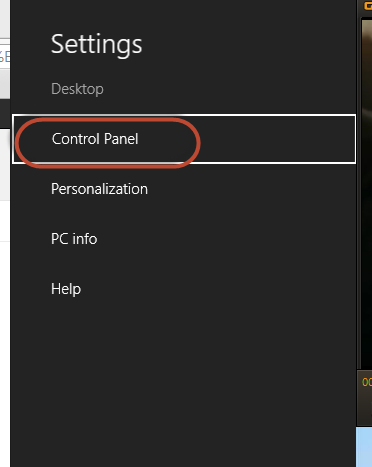372x467 pixels.
Task: Click the dark video preview beside Settings pane
Action: click(367, 193)
